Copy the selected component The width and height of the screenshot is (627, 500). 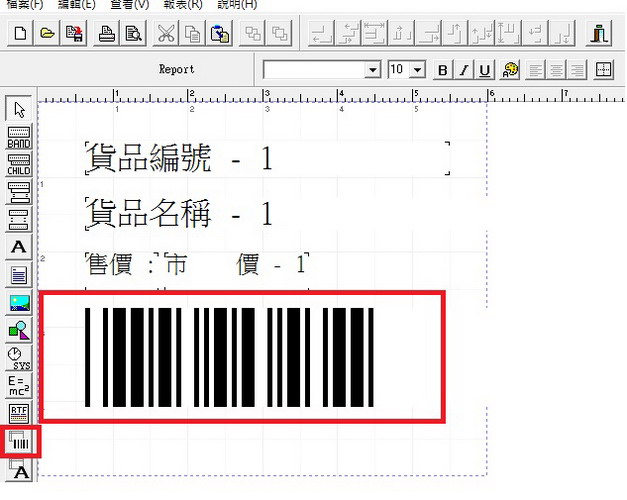pyautogui.click(x=192, y=33)
